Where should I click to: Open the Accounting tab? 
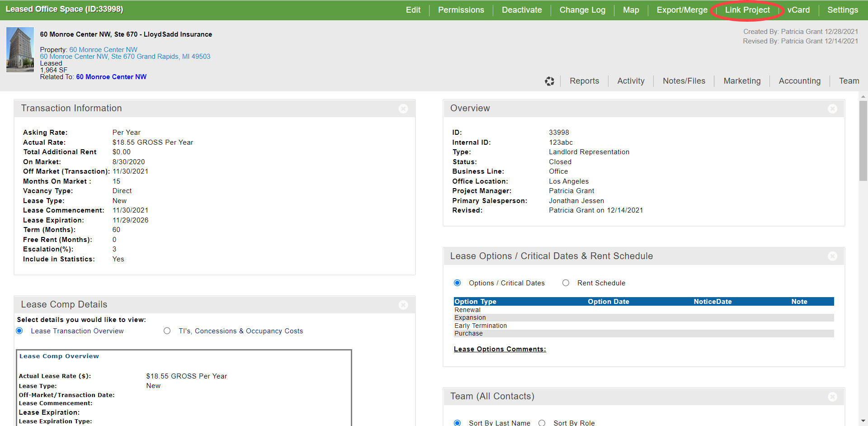799,81
